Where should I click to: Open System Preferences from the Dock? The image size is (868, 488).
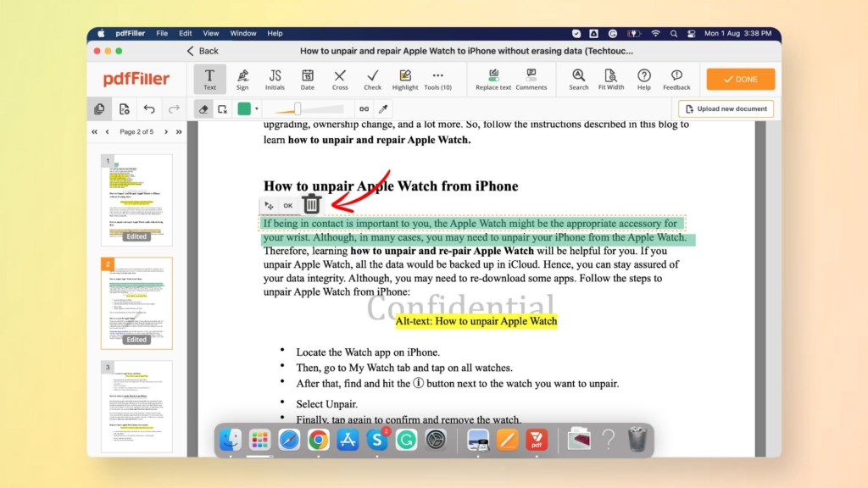(436, 440)
